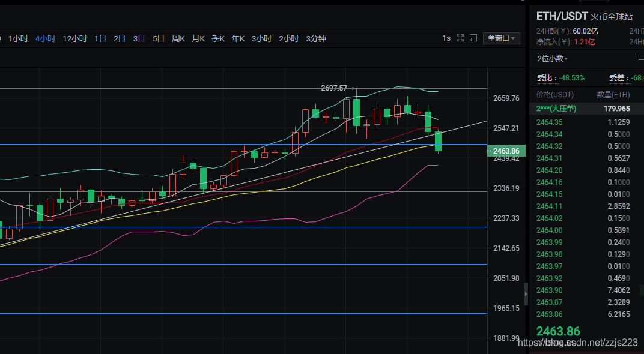Select order book price 2463.90
The image size is (644, 354).
tap(550, 290)
